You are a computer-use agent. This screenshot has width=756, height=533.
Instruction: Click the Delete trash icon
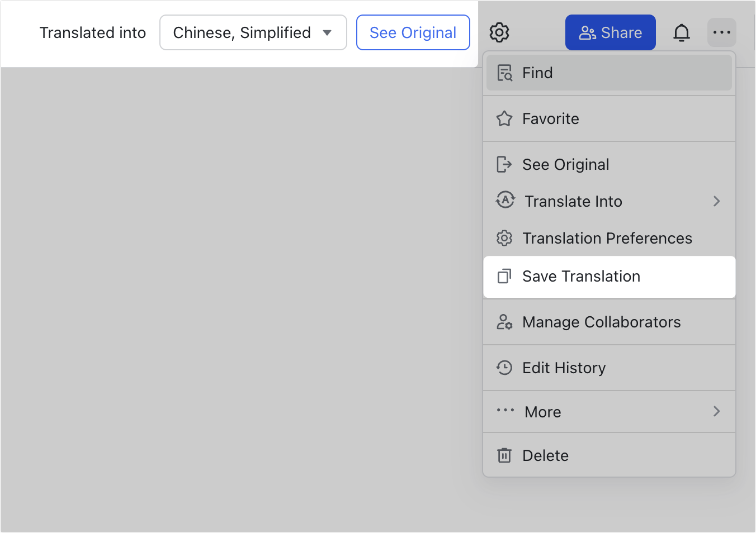pyautogui.click(x=504, y=455)
